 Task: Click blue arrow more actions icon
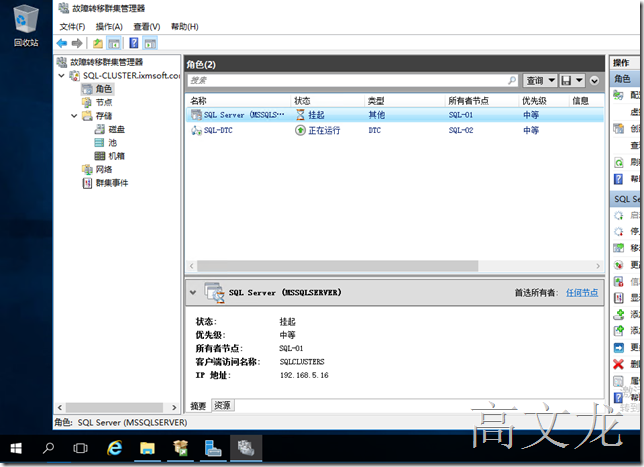click(618, 347)
